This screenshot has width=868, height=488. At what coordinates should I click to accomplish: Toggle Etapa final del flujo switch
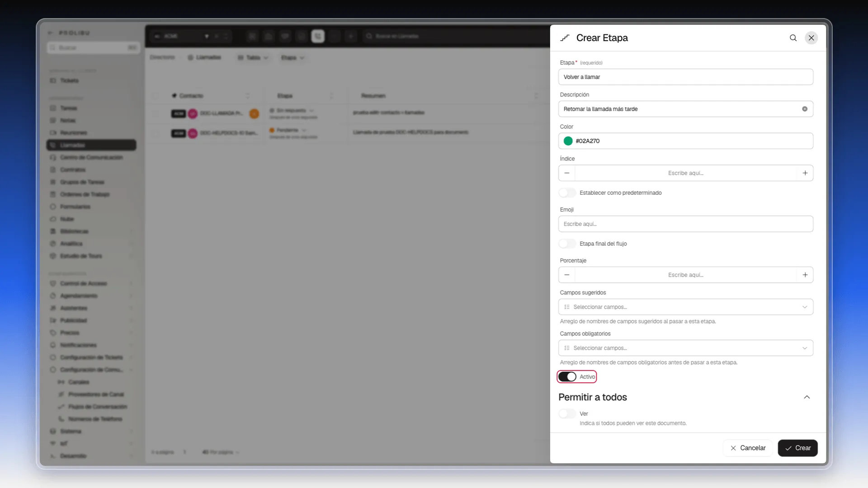coord(567,244)
